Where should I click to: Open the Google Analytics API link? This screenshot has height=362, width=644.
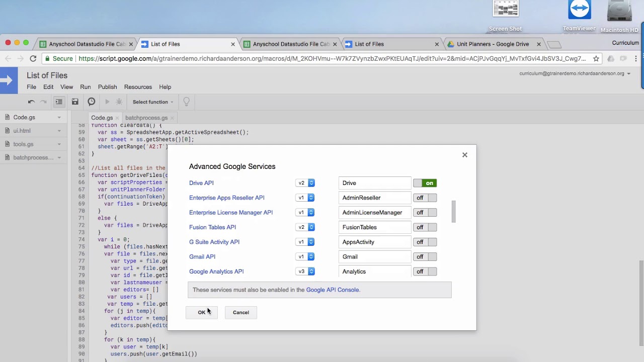(216, 271)
